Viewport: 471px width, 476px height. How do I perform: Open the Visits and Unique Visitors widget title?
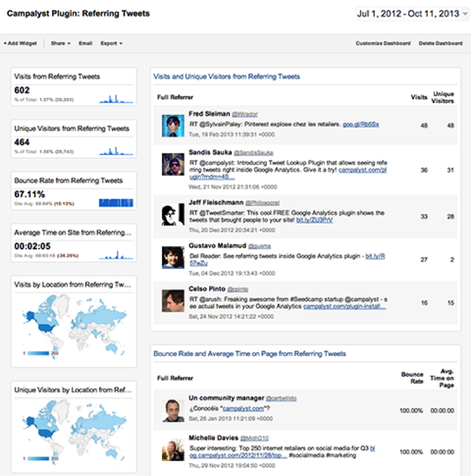227,77
